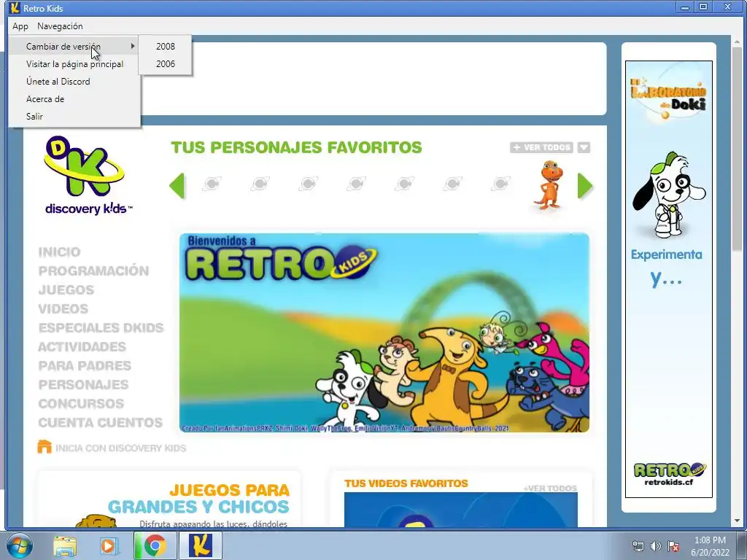Click Retro Kids title bar app icon
Image resolution: width=747 pixels, height=560 pixels.
15,8
